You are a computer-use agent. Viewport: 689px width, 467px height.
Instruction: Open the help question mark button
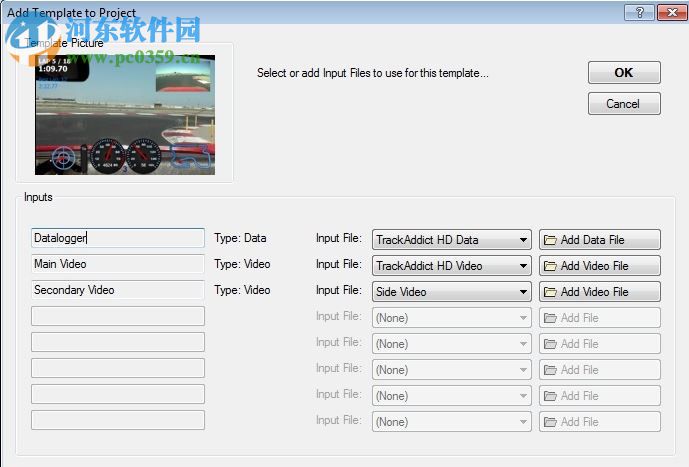(639, 12)
